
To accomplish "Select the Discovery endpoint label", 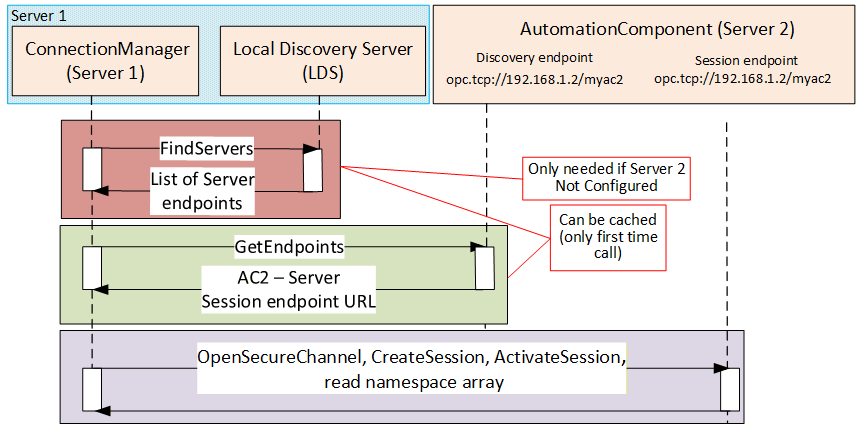I will pos(535,57).
